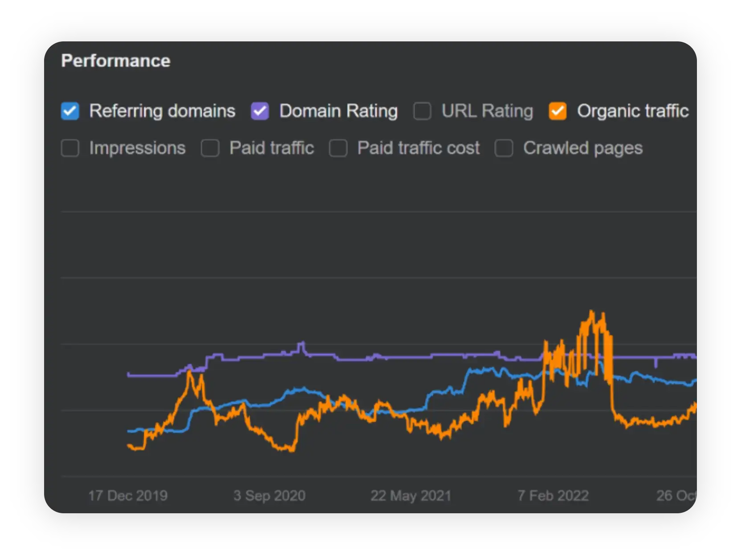This screenshot has width=741, height=560.
Task: Click the highest orange organic traffic peak
Action: tap(591, 312)
